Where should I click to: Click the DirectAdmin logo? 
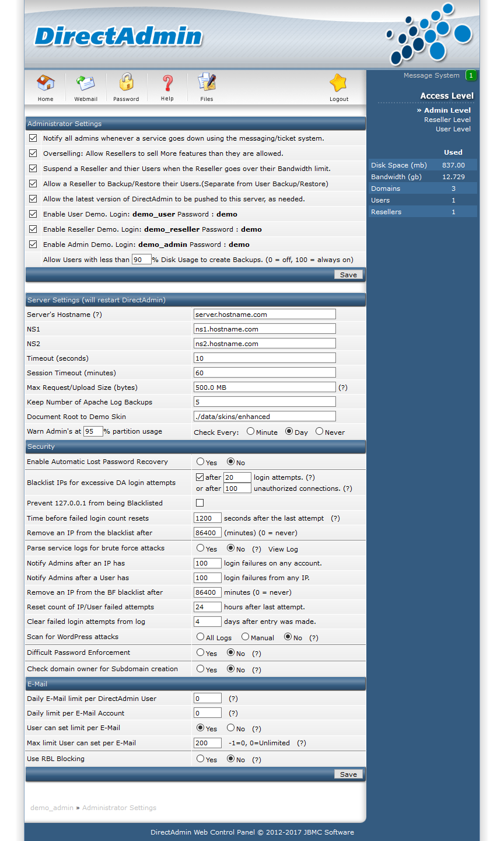pyautogui.click(x=118, y=36)
